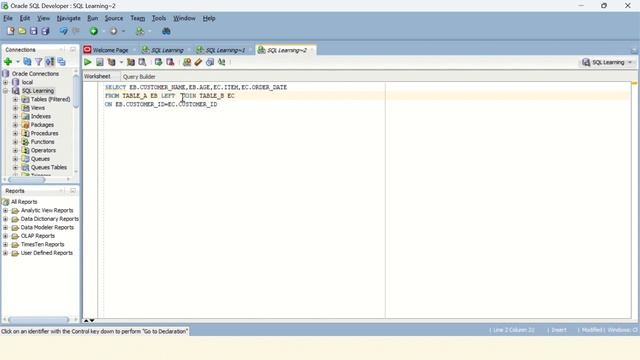
Task: Click the Connections panel vertical scrollbar
Action: [76, 92]
